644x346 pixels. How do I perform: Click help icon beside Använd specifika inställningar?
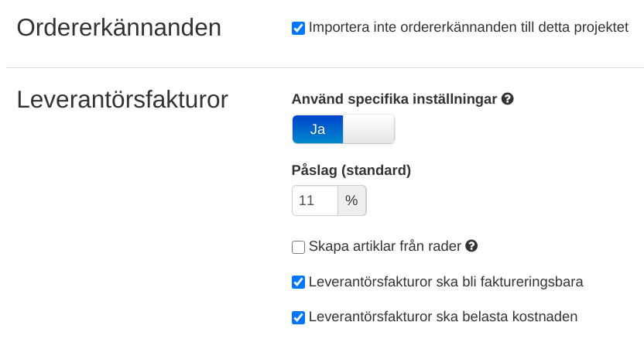pyautogui.click(x=508, y=99)
